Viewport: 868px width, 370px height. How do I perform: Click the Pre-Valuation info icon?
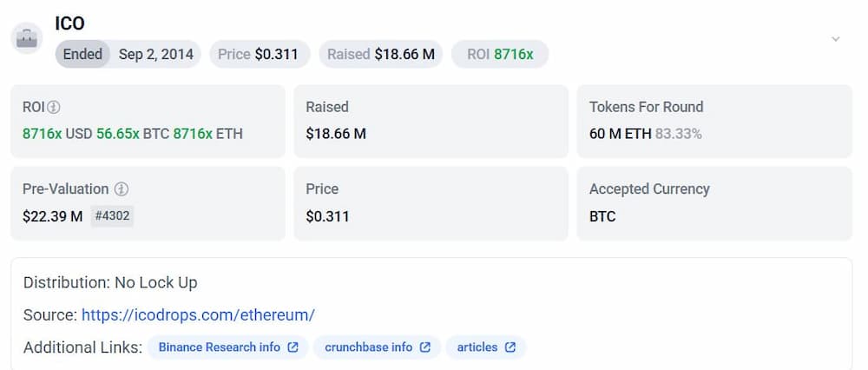[x=122, y=189]
